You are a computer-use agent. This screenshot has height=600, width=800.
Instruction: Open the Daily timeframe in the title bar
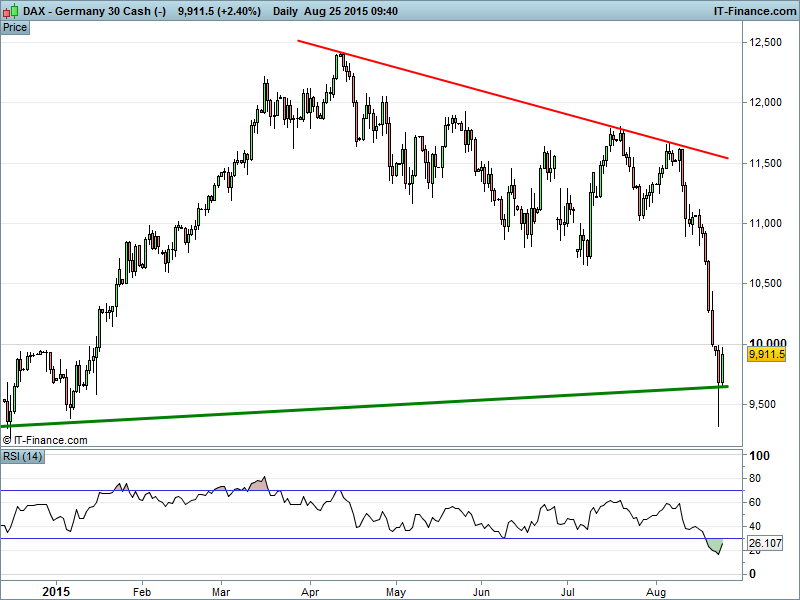tap(285, 11)
